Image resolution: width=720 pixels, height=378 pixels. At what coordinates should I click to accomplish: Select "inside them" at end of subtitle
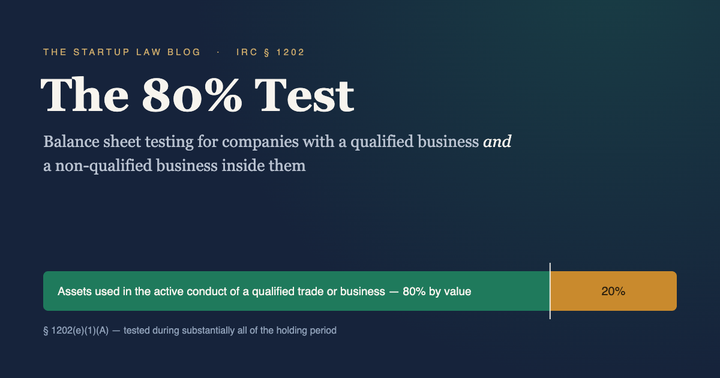click(x=264, y=165)
